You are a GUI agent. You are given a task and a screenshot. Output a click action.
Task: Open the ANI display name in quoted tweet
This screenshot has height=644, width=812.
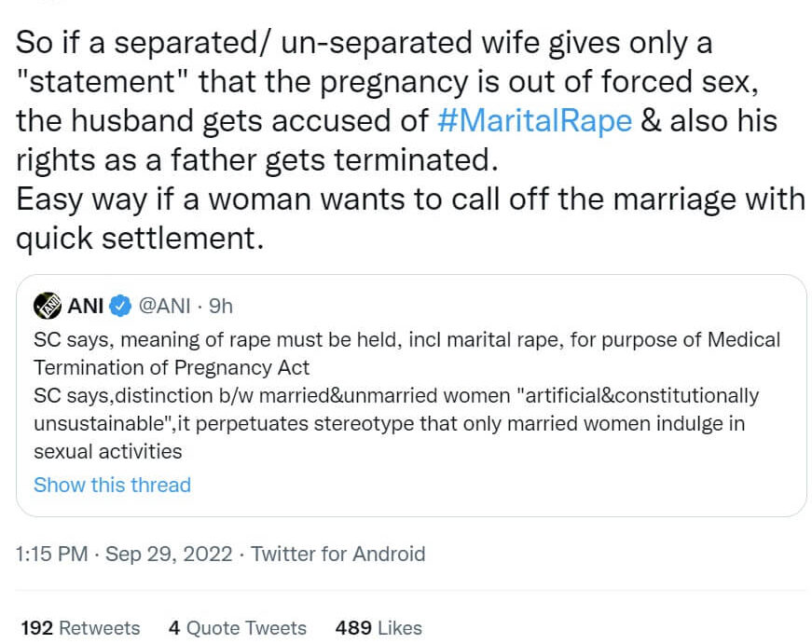pos(86,305)
